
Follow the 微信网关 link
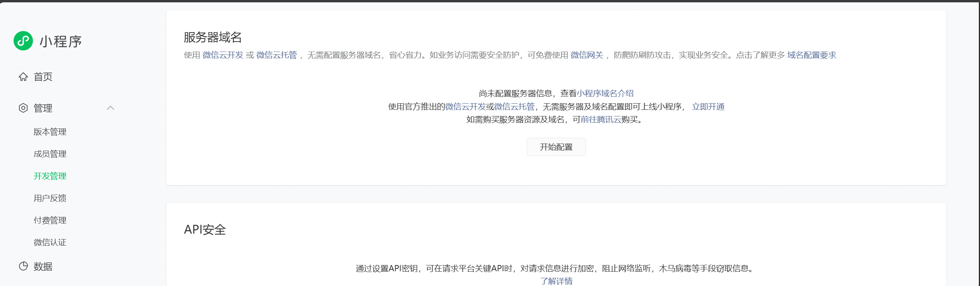pos(587,55)
